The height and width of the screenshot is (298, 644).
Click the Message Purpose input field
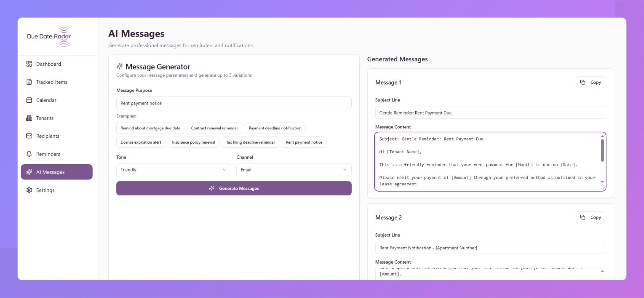click(x=234, y=103)
